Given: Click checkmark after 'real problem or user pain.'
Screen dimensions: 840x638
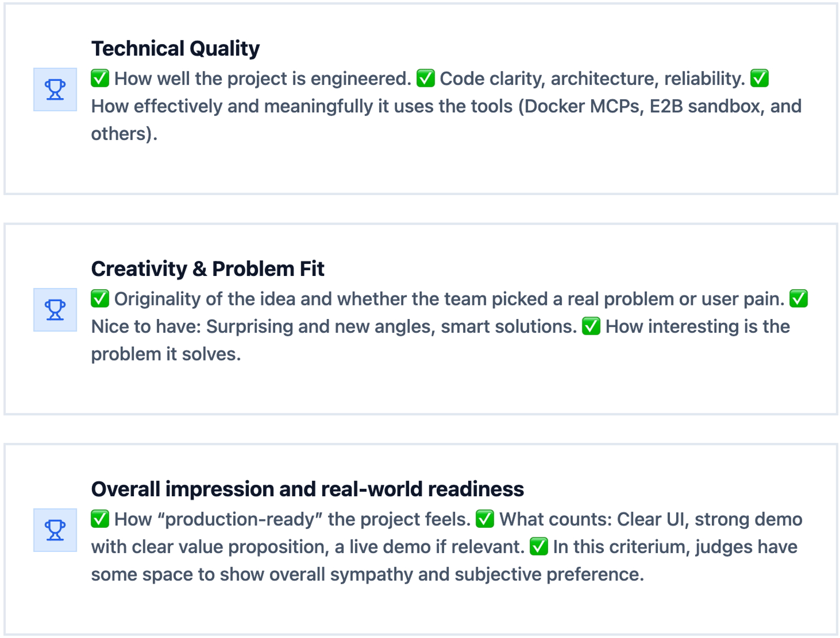Looking at the screenshot, I should [x=799, y=299].
